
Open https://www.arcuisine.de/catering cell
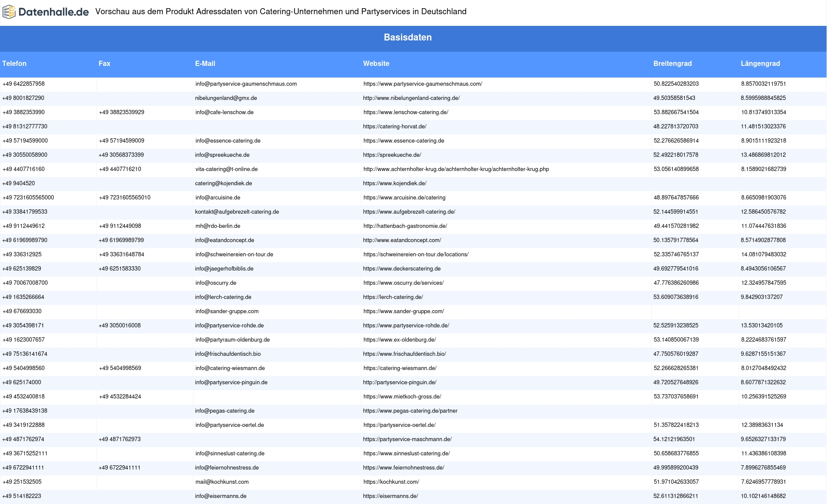404,198
